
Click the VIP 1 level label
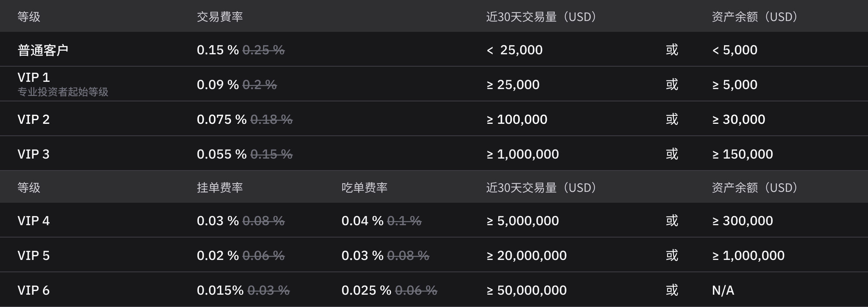[34, 77]
